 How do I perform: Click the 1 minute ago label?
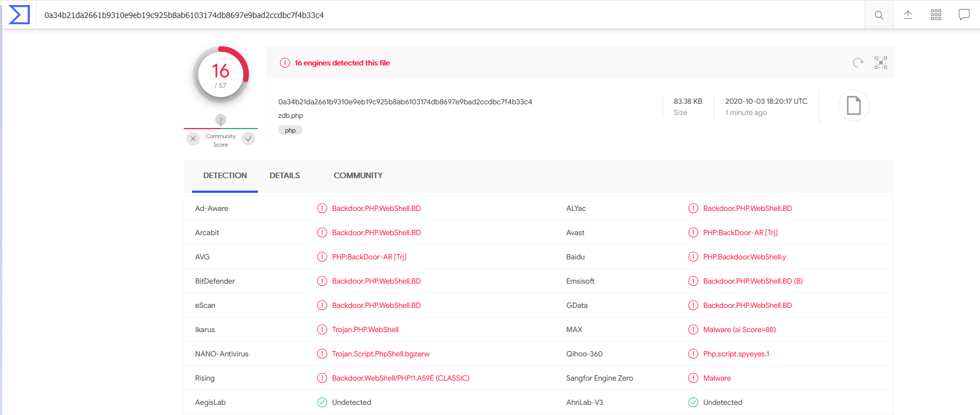tap(746, 113)
